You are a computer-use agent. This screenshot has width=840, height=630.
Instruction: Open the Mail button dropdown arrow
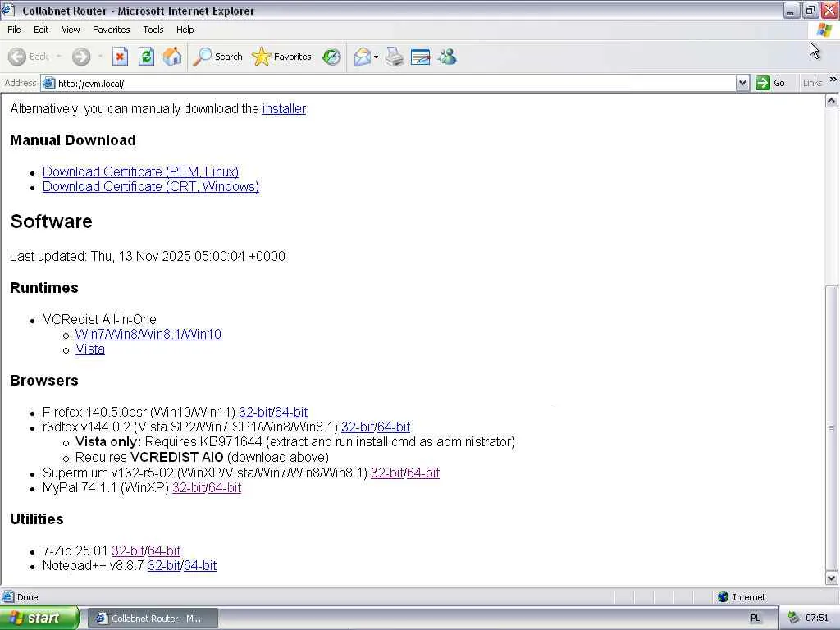[x=376, y=57]
